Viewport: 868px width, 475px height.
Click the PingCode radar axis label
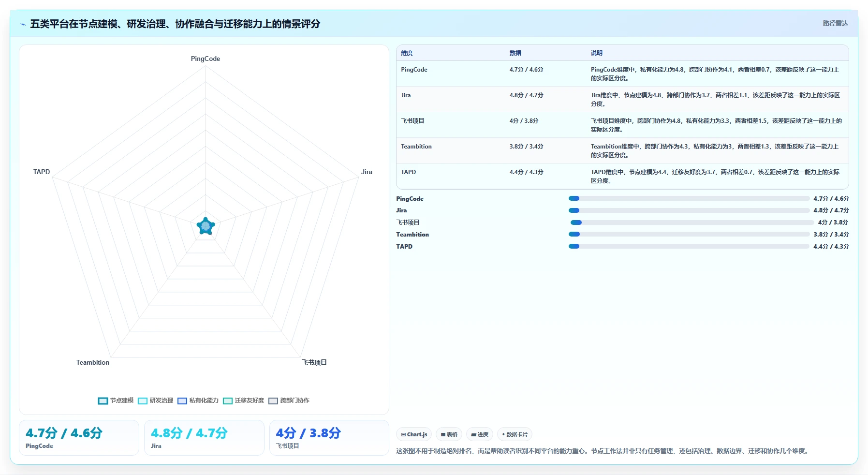(205, 59)
